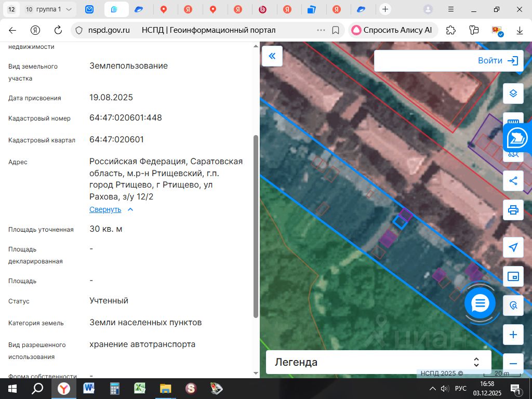This screenshot has height=399, width=532.
Task: Show hidden system tray icons
Action: pos(433,389)
